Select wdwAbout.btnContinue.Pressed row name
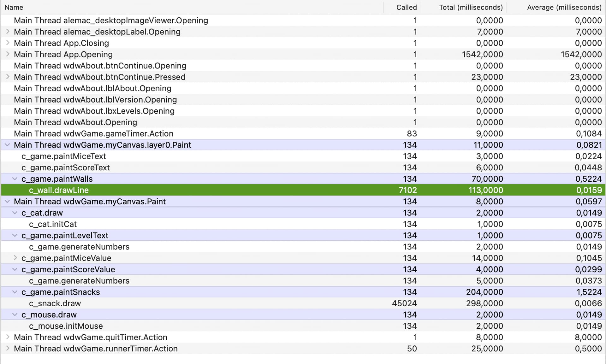This screenshot has height=364, width=606. tap(100, 77)
